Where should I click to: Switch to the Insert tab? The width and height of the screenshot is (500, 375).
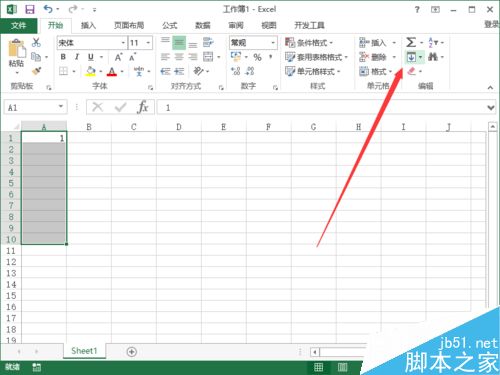pyautogui.click(x=88, y=25)
